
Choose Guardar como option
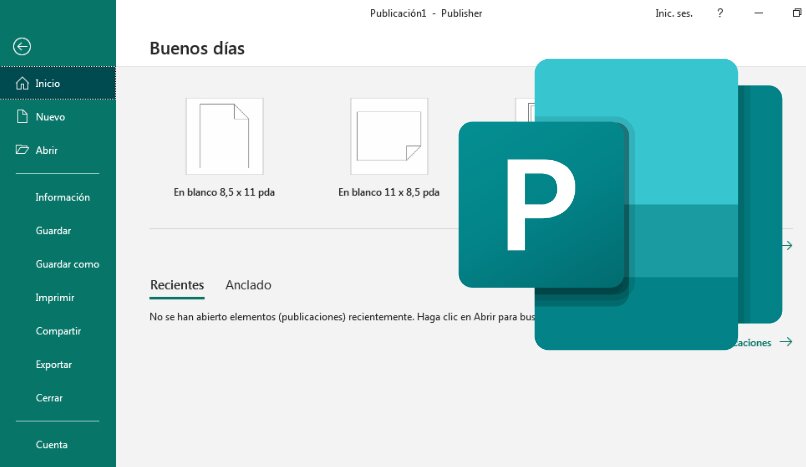[67, 264]
